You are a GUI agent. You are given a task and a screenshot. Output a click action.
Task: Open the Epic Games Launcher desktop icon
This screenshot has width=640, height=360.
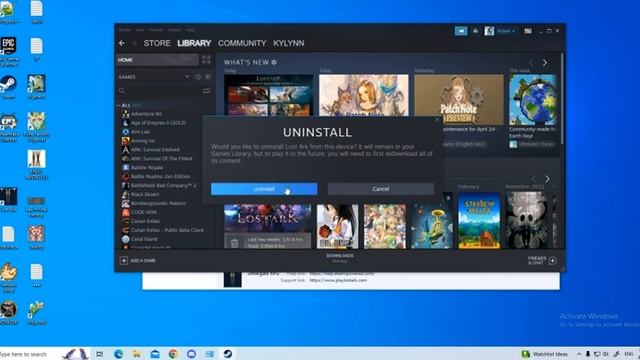[9, 52]
